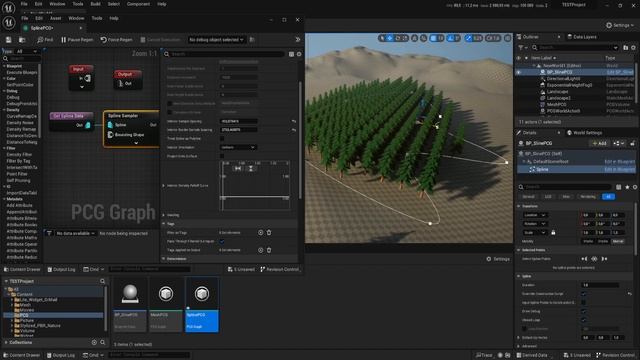Expand the Spline Sampler node pins arrow
Image resolution: width=640 pixels, height=360 pixels.
coord(136,143)
